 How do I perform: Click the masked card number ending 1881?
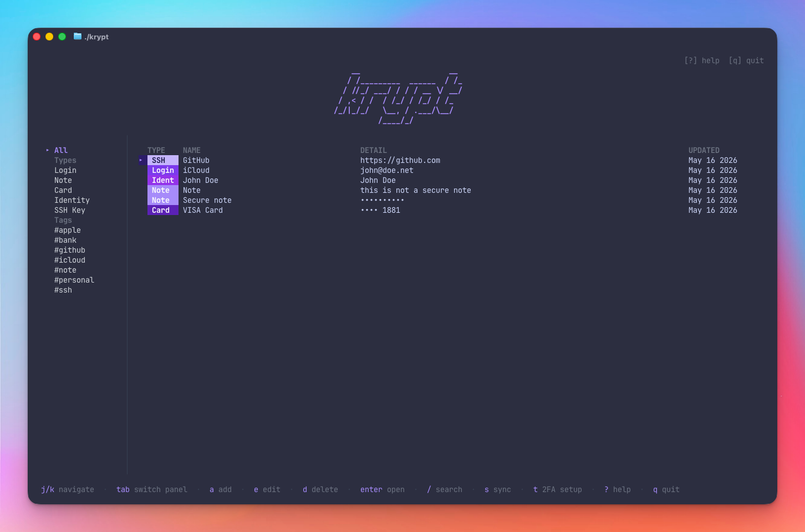(x=380, y=210)
